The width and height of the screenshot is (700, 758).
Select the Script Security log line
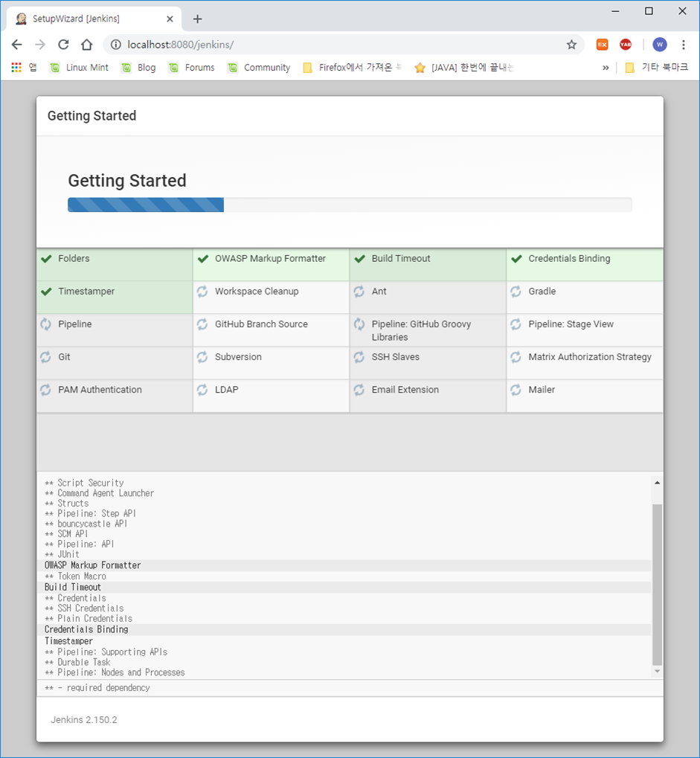84,483
